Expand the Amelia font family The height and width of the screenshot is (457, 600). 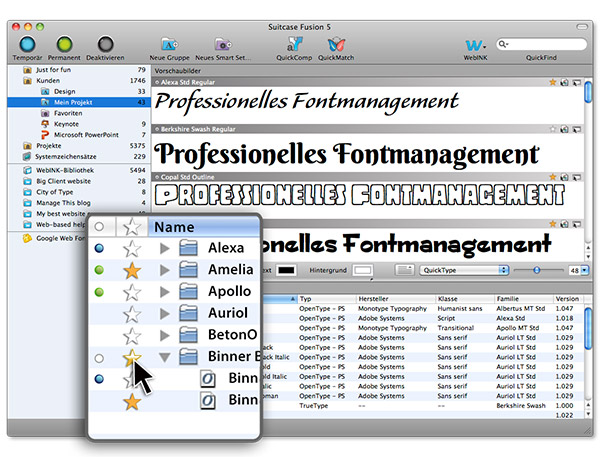click(165, 270)
